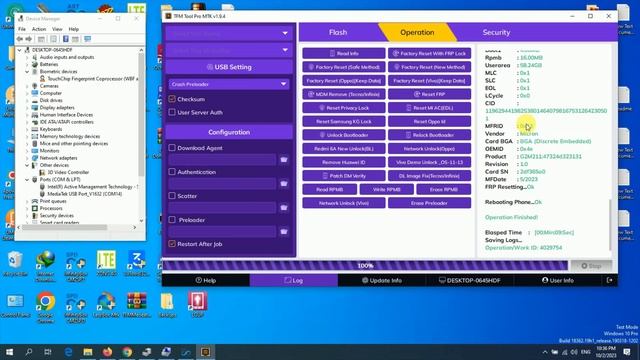Click Erase Preloader button

(x=429, y=203)
